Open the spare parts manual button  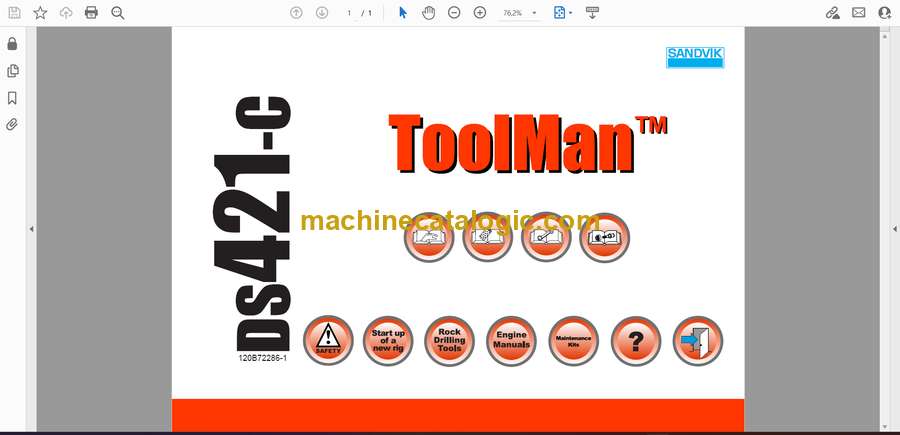[x=604, y=238]
